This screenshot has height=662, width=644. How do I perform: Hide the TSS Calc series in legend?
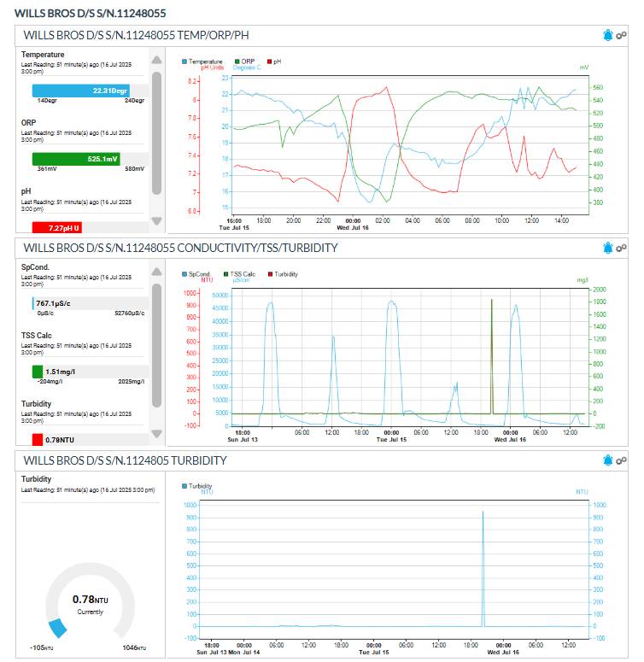240,274
